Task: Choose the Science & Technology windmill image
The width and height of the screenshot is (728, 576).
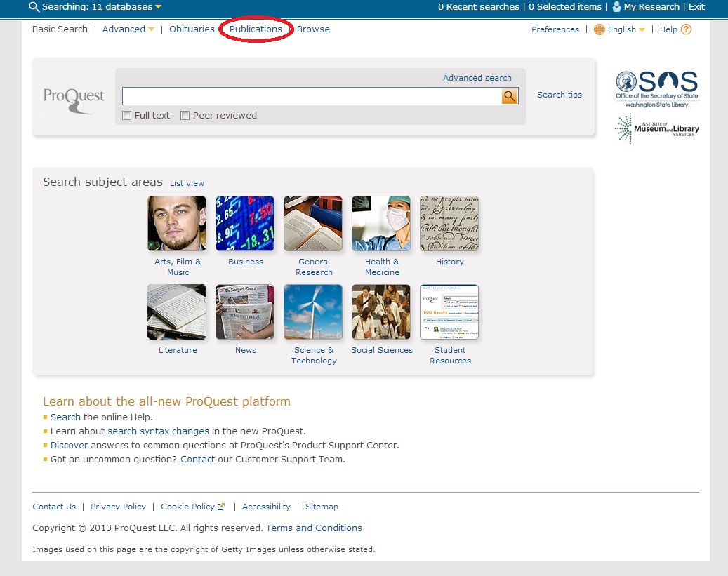Action: (x=313, y=312)
